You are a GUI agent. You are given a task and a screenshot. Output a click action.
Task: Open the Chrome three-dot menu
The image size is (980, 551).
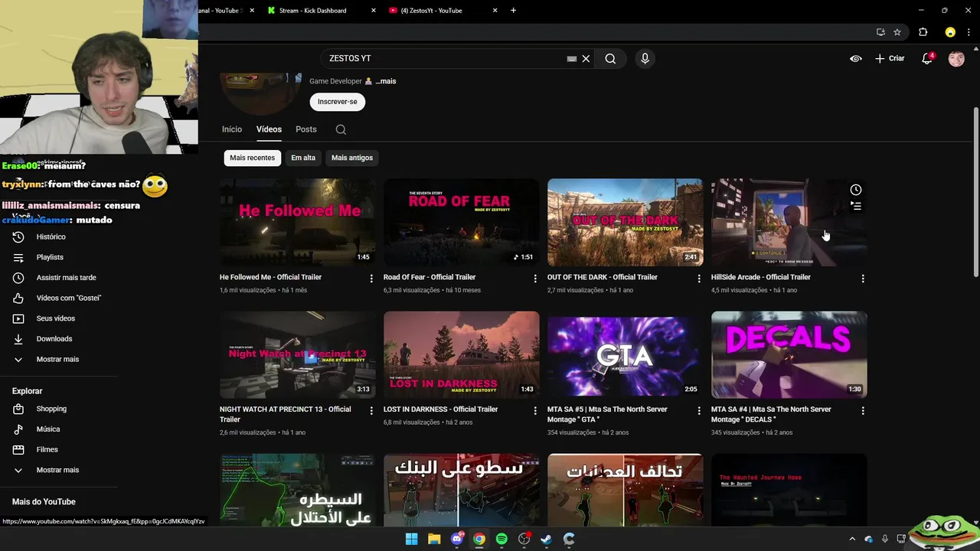[969, 32]
